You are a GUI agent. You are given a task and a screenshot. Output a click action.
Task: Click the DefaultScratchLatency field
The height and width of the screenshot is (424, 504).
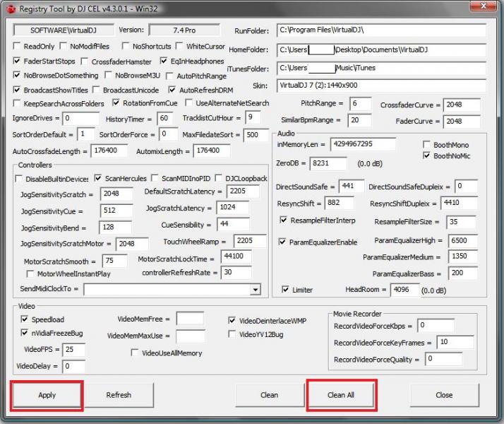pyautogui.click(x=243, y=192)
